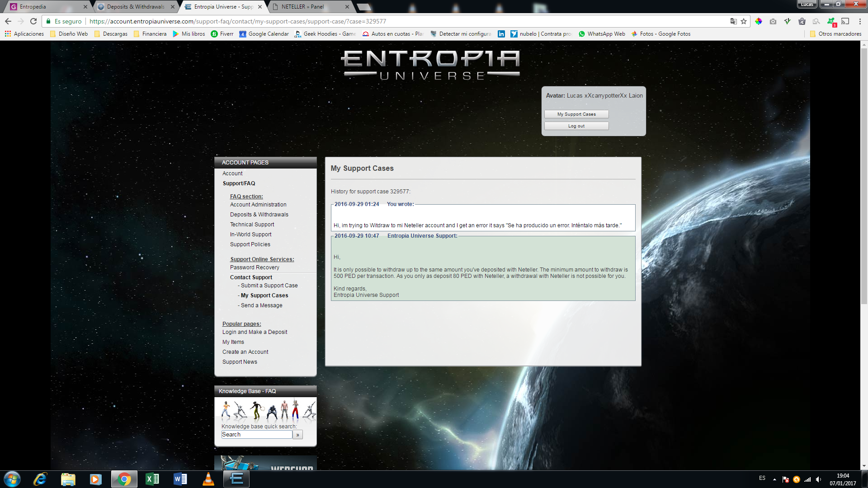Open the Support News link
Image resolution: width=868 pixels, height=488 pixels.
tap(240, 362)
